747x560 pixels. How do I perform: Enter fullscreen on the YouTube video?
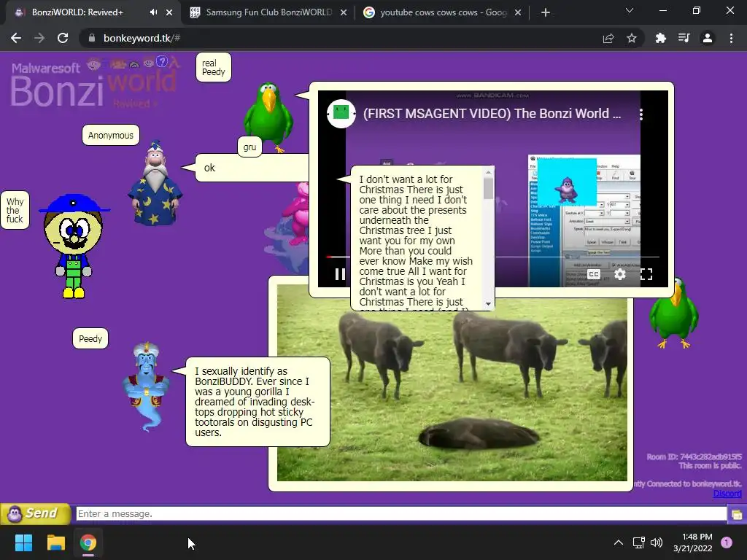646,274
